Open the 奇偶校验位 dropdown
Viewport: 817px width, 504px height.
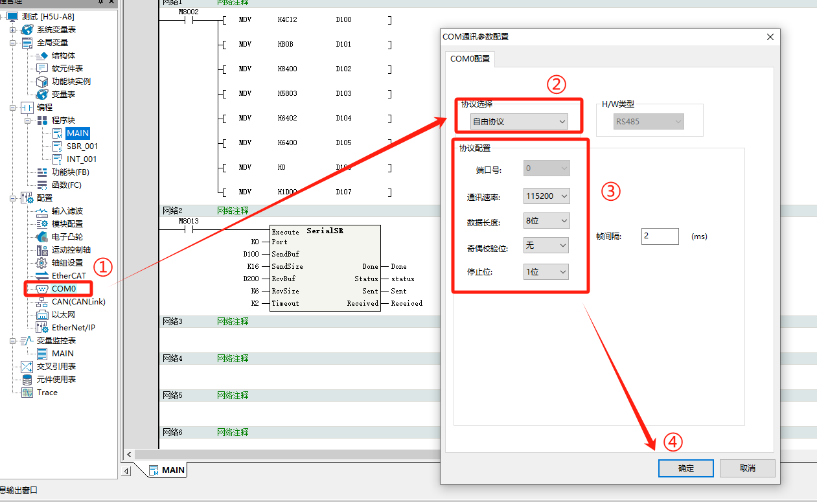(x=546, y=246)
